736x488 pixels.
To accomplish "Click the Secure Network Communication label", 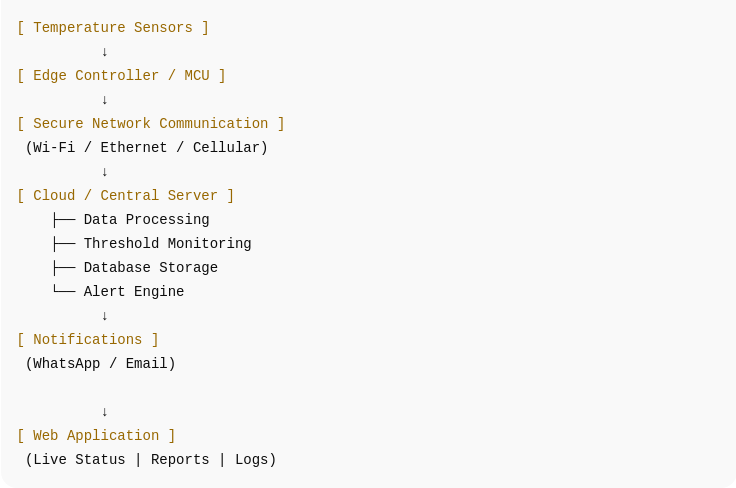I will pyautogui.click(x=150, y=124).
